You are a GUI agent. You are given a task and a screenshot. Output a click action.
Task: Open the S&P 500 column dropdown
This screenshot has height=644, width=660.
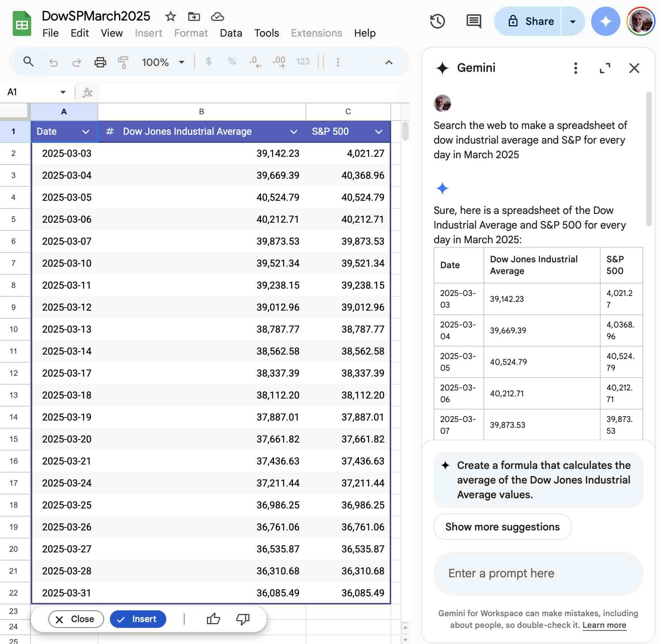pyautogui.click(x=379, y=132)
